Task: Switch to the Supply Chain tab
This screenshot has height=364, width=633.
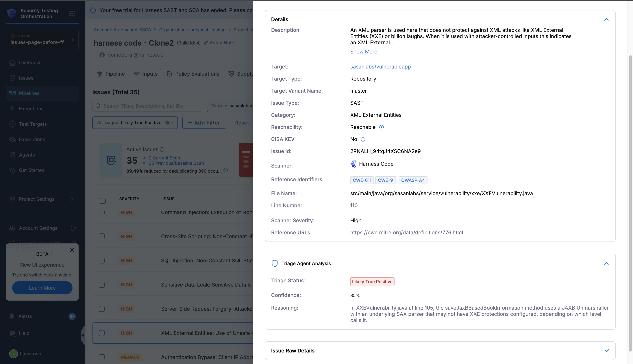Action: point(241,74)
